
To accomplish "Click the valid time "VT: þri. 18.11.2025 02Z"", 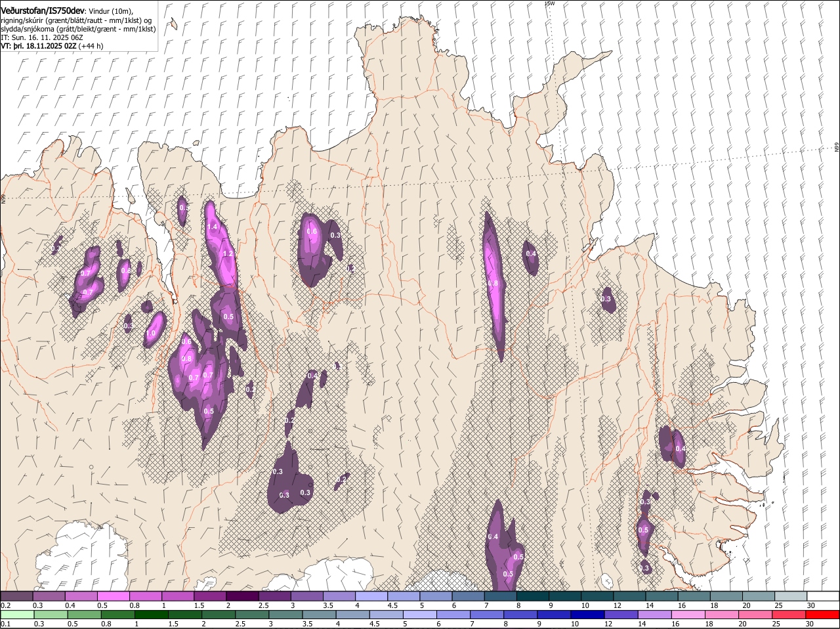I will click(x=38, y=46).
